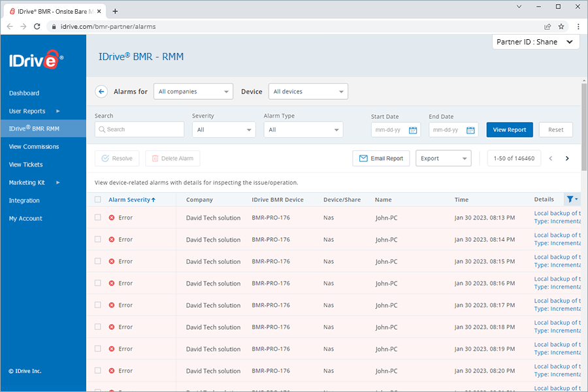This screenshot has height=392, width=588.
Task: Open the All devices dropdown
Action: coord(308,91)
